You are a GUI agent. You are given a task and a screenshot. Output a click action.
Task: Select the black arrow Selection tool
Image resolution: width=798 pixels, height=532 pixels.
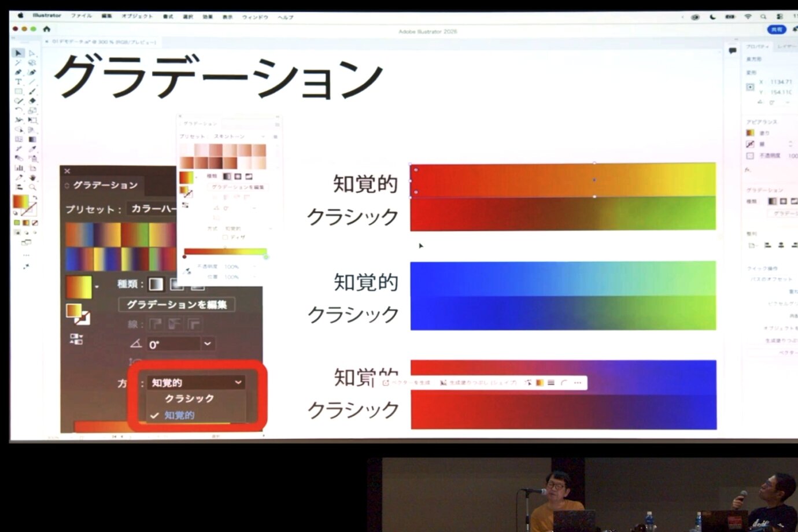point(18,53)
